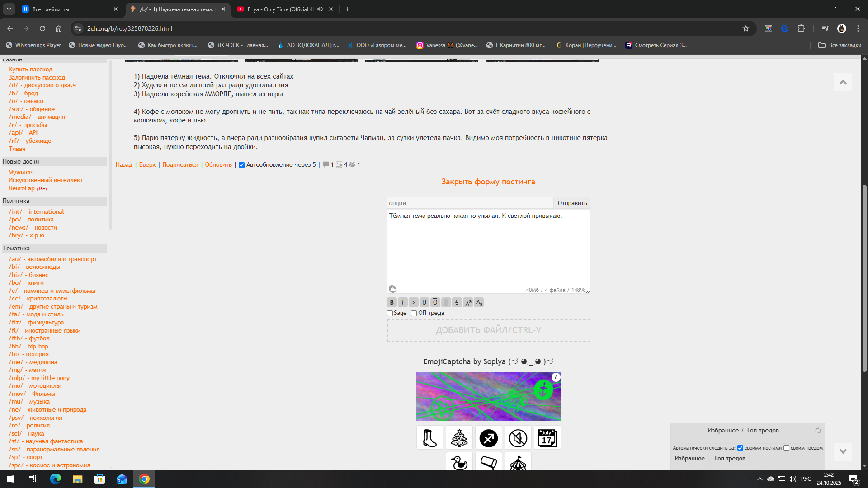Select the boot emoji captcha icon
868x488 pixels.
click(x=429, y=437)
